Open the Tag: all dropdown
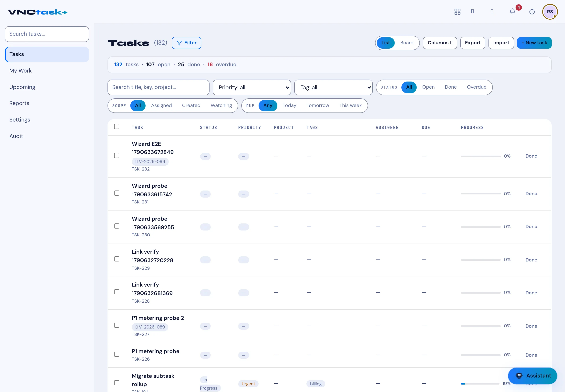This screenshot has width=565, height=392. pos(333,87)
